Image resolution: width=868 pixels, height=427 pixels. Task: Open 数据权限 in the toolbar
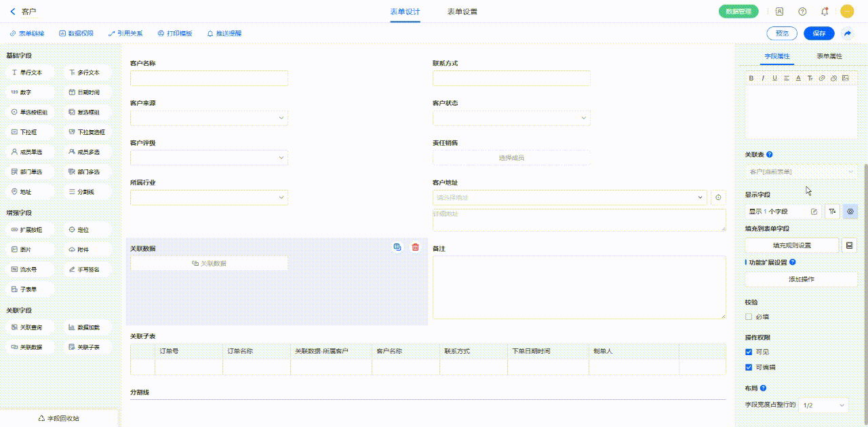(x=77, y=33)
